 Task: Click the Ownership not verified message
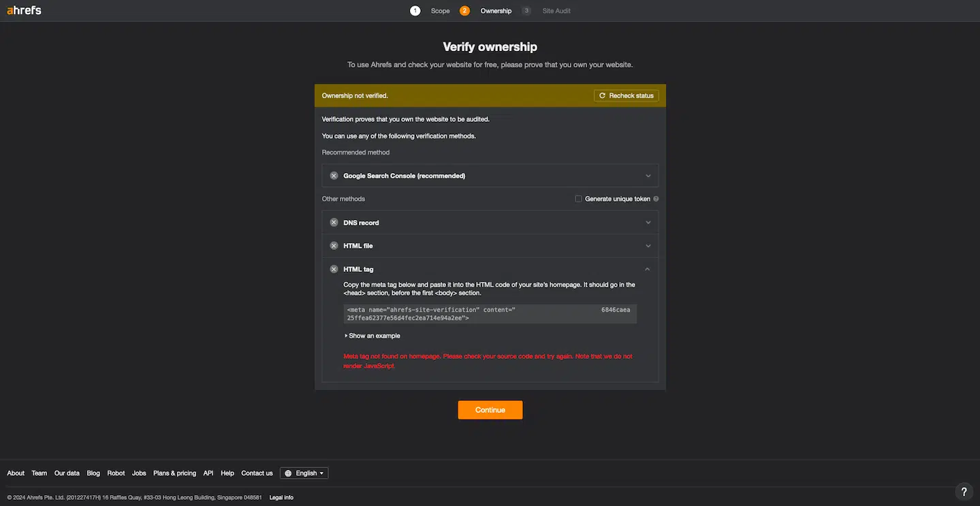tap(355, 96)
